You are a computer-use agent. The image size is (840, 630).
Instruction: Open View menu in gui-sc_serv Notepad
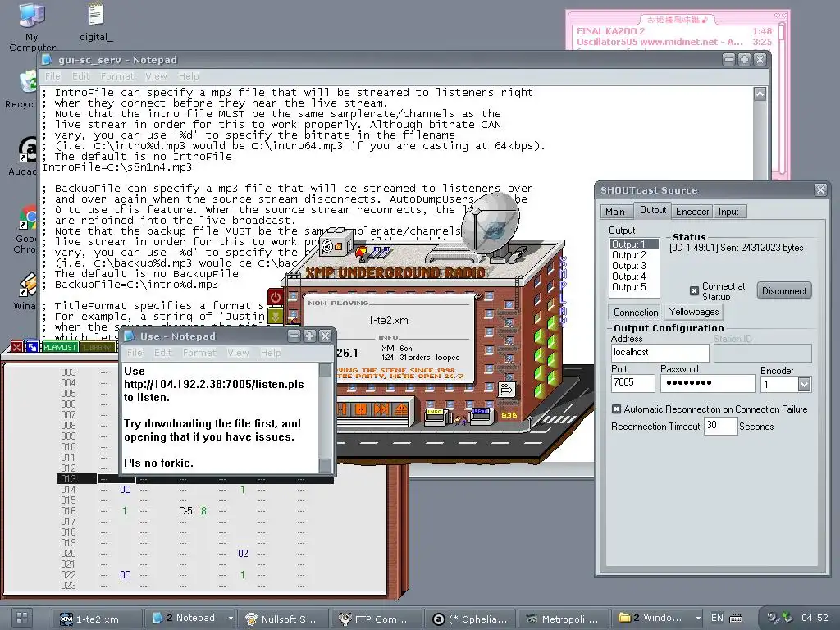coord(156,76)
